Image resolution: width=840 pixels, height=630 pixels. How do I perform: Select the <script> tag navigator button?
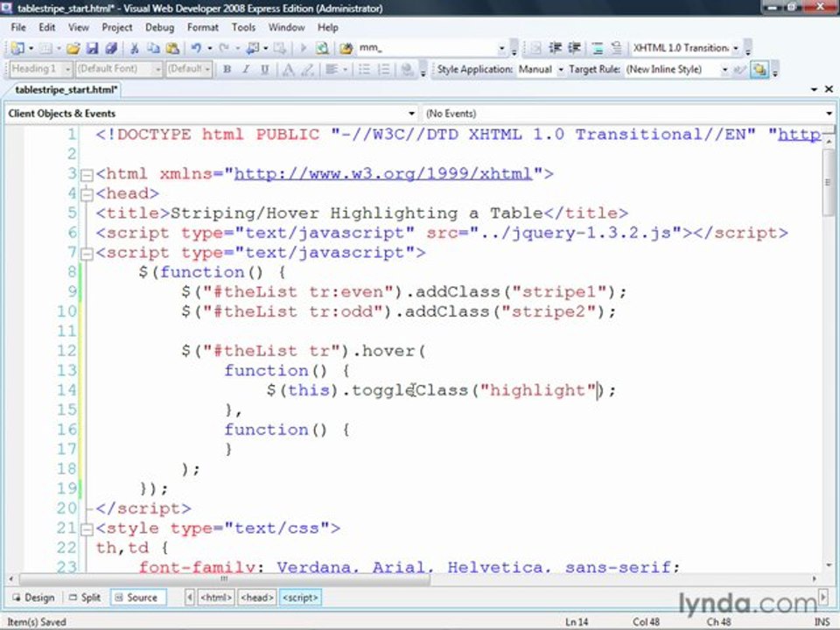click(300, 598)
